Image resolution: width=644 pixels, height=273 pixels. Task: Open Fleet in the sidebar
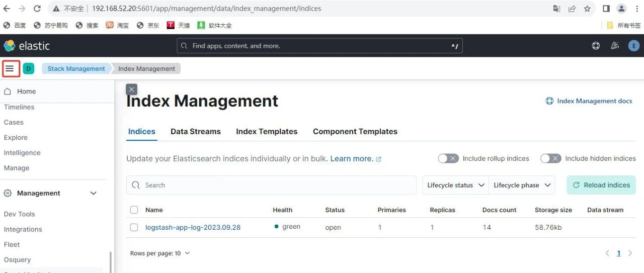pos(12,244)
